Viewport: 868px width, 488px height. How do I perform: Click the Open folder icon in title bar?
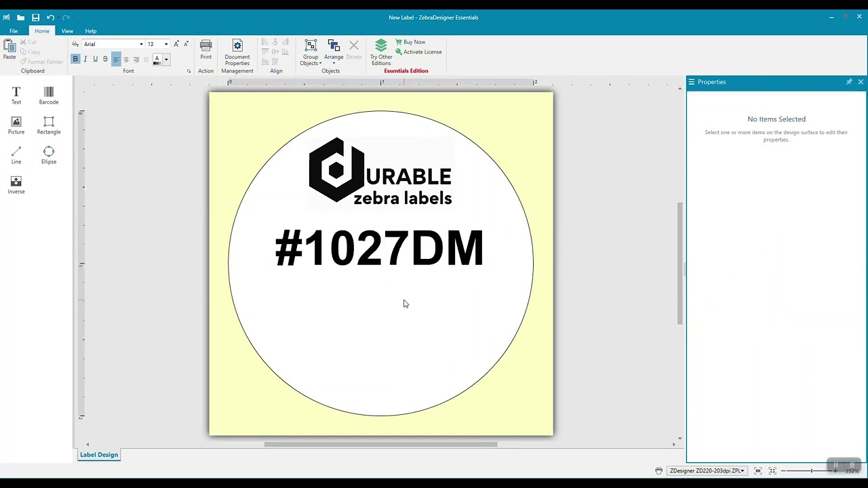(x=21, y=18)
